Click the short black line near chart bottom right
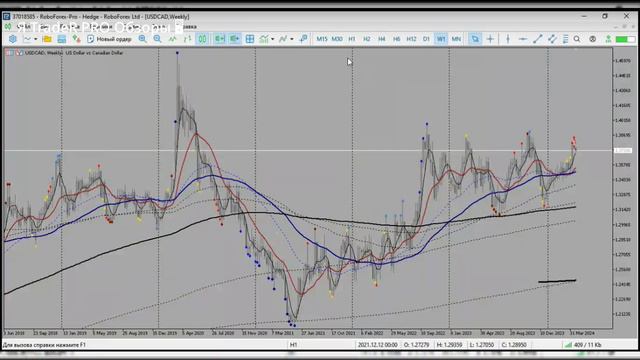 pos(557,281)
